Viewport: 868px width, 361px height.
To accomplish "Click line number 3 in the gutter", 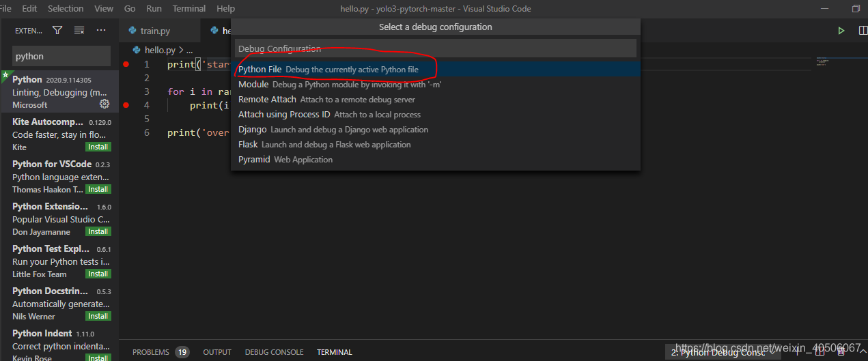I will click(146, 91).
